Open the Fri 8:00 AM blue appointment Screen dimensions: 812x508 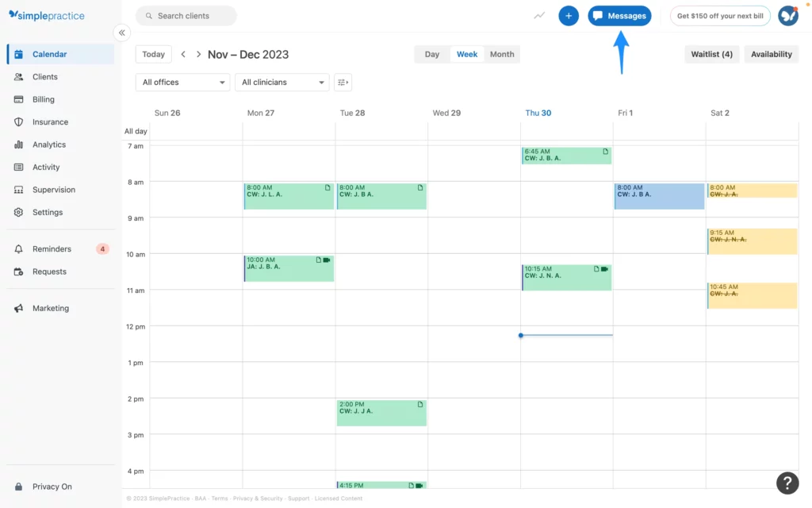coord(659,197)
